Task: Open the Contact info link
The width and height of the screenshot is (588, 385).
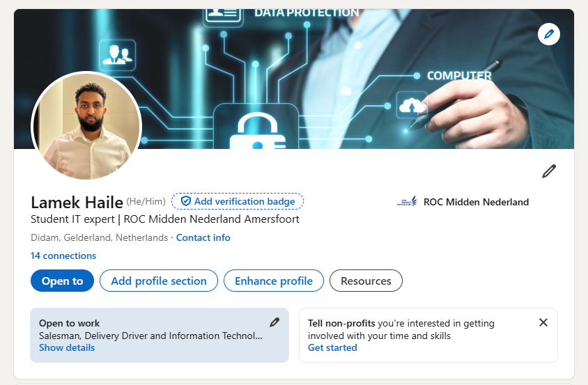Action: click(203, 237)
